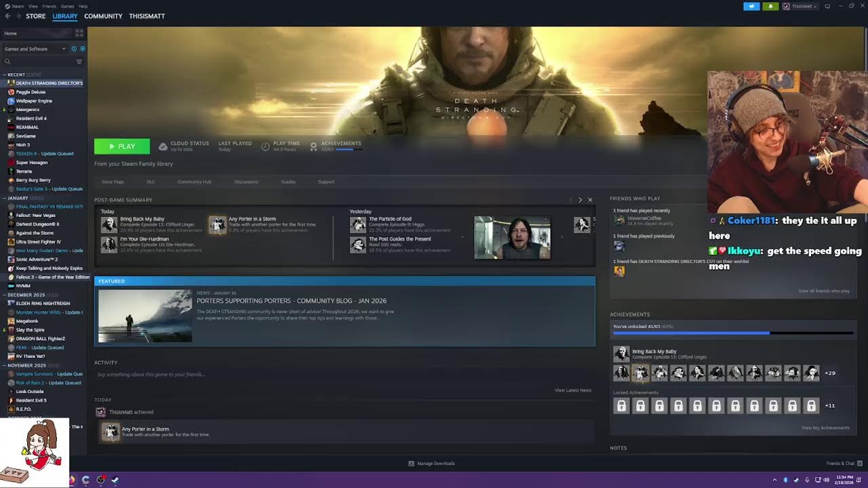Viewport: 868px width, 488px height.
Task: Close the Post-Game Summary panel
Action: 590,200
